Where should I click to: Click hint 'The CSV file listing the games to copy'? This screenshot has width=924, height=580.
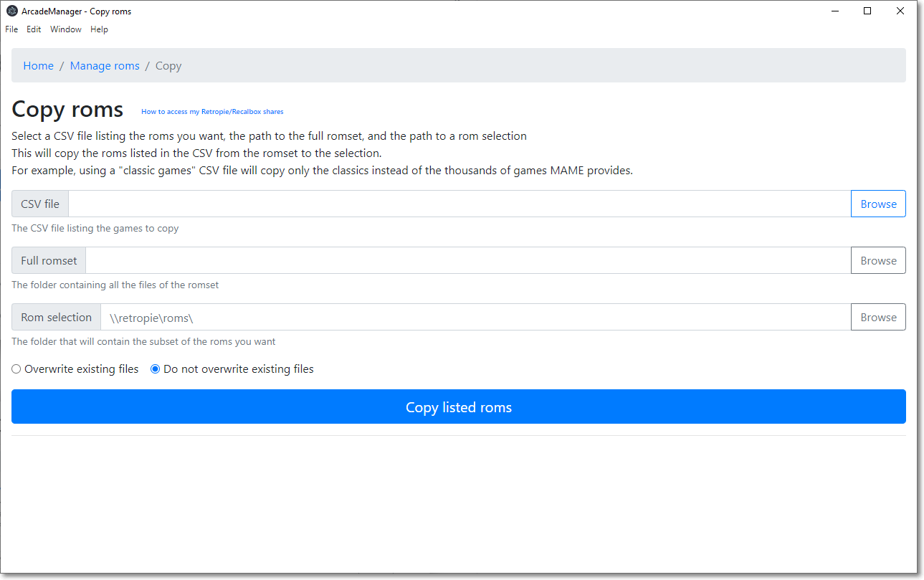(x=95, y=229)
